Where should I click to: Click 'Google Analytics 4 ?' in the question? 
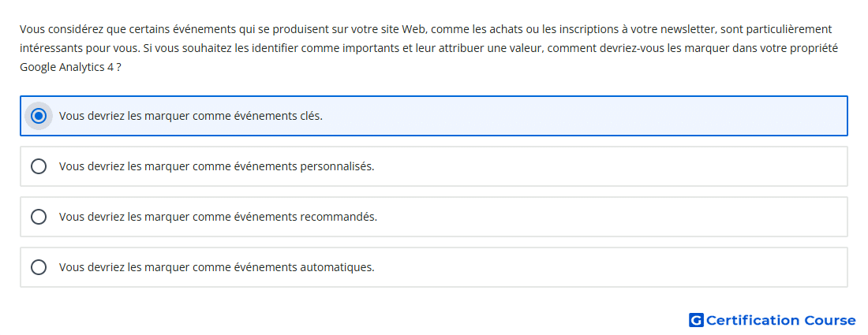click(70, 68)
